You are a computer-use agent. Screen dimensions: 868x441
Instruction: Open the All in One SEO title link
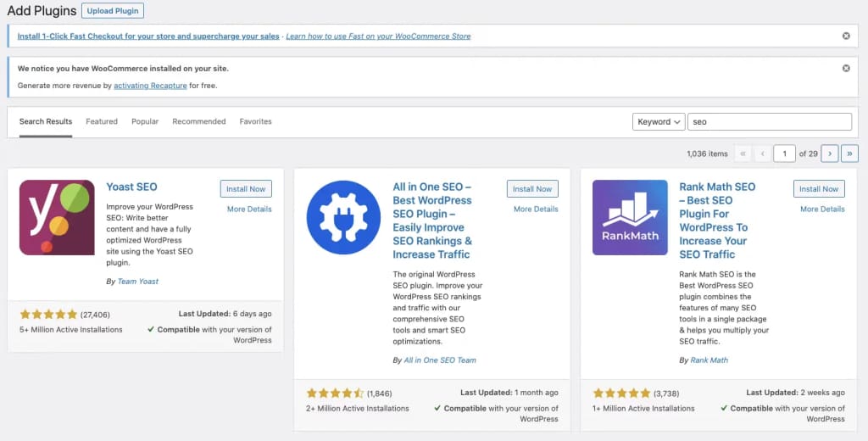432,220
